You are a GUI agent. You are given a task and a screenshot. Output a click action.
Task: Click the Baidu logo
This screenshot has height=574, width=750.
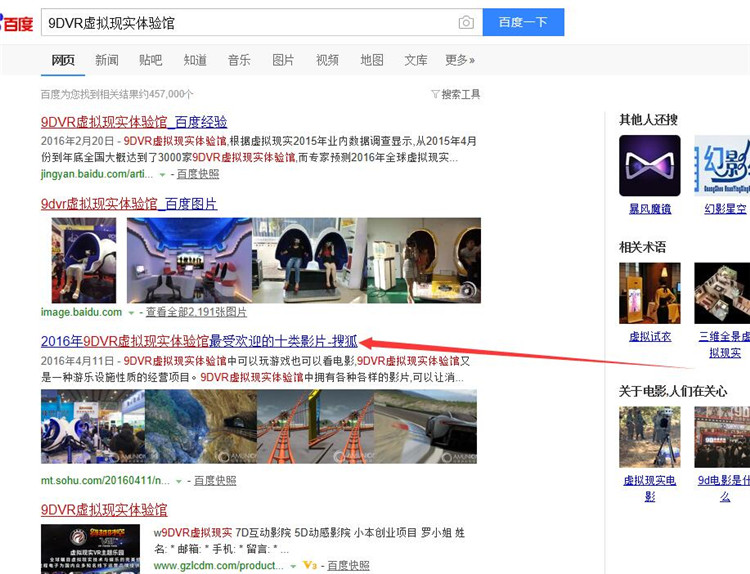[x=16, y=23]
